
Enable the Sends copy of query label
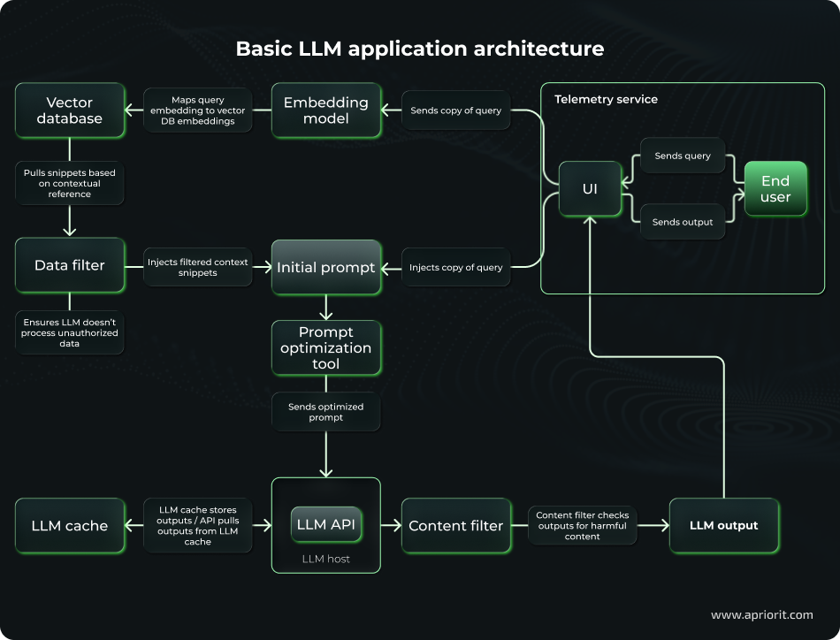[x=455, y=110]
